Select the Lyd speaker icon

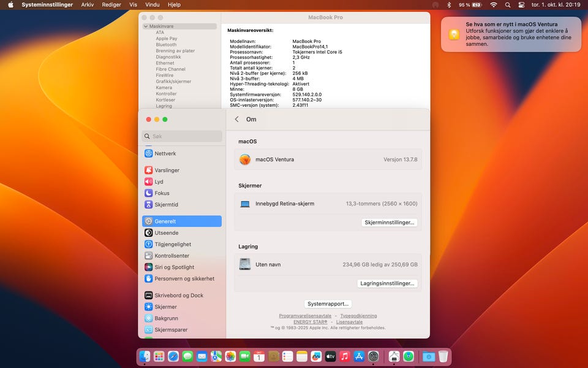[148, 182]
